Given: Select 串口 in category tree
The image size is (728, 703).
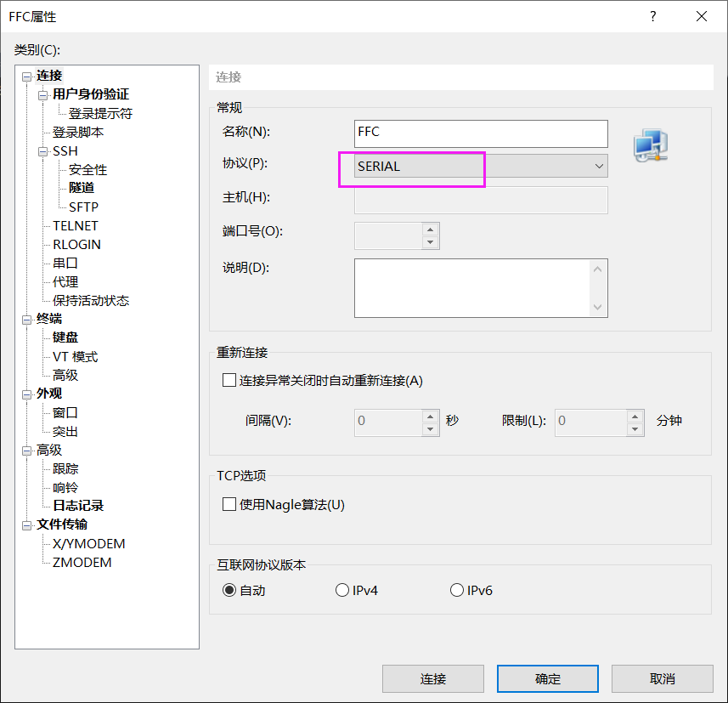Looking at the screenshot, I should tap(65, 263).
